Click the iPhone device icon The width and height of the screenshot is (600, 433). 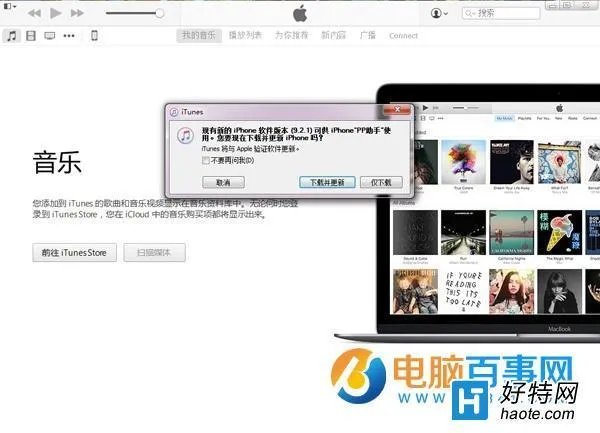point(94,36)
